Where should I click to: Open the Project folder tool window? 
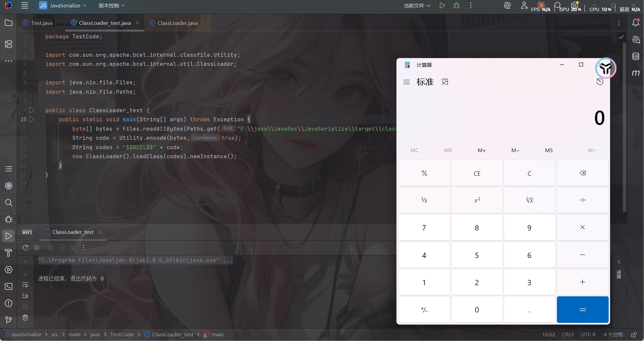pos(8,23)
